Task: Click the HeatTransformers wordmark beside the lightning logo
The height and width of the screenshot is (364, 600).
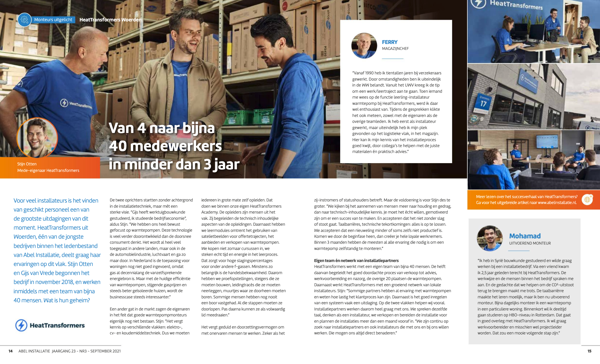Action: click(57, 325)
